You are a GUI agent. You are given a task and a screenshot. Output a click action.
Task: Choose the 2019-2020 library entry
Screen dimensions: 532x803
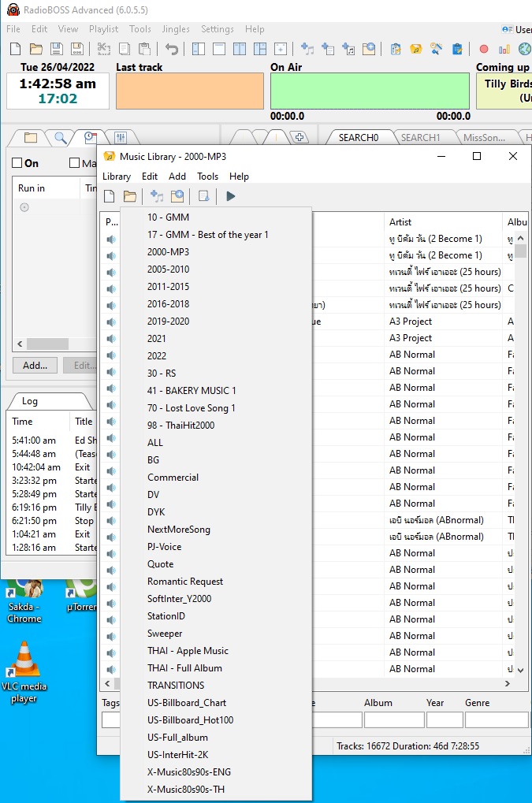(216, 321)
